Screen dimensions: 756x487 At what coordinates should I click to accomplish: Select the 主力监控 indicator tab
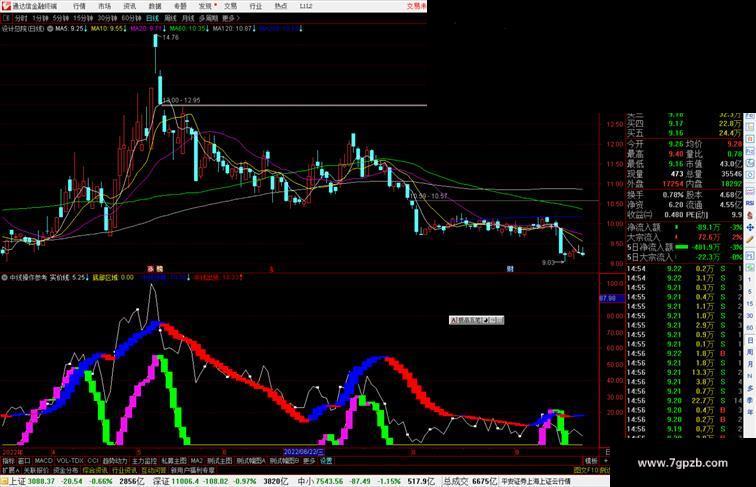pos(145,460)
